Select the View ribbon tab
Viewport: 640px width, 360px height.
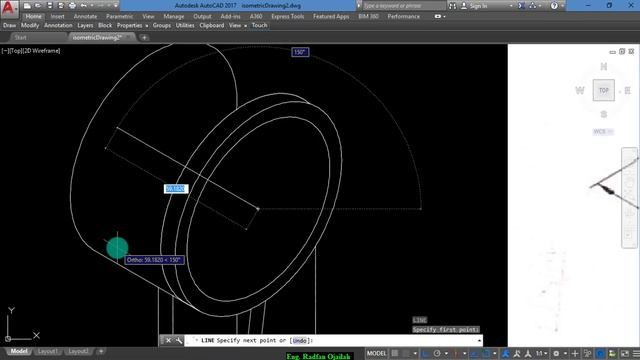(x=148, y=16)
